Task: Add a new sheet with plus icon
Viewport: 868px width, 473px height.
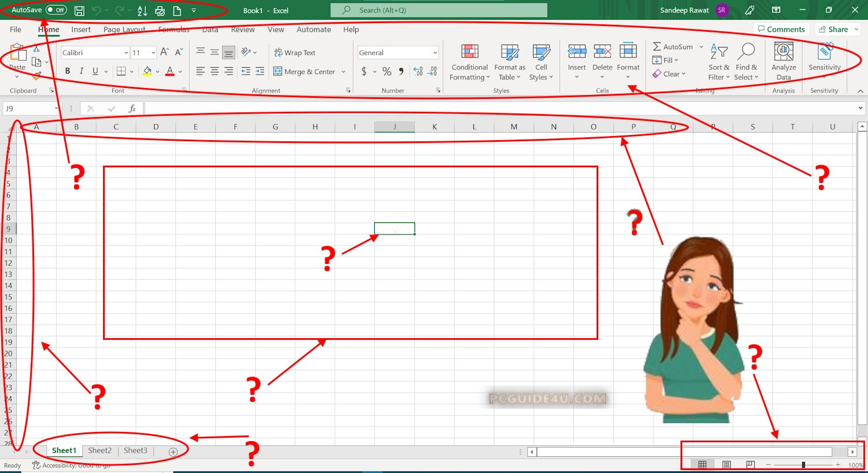Action: (x=173, y=452)
